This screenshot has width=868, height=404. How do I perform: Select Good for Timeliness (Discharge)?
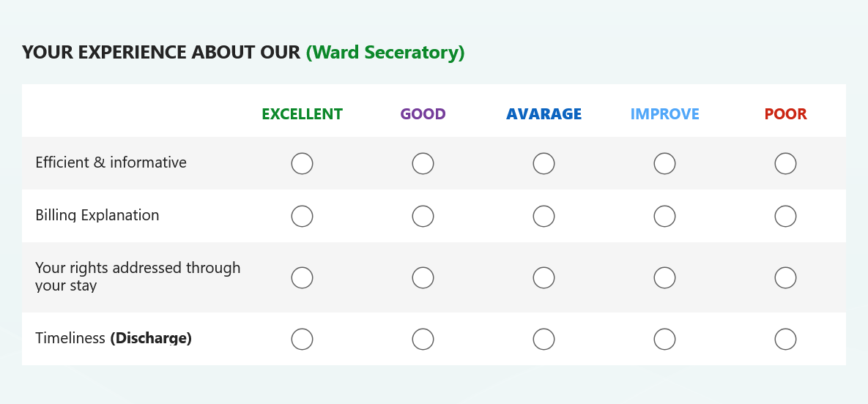pos(423,340)
